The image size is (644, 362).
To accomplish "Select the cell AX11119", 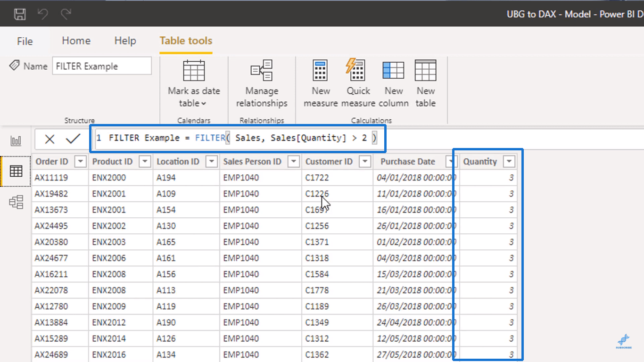I will click(60, 178).
